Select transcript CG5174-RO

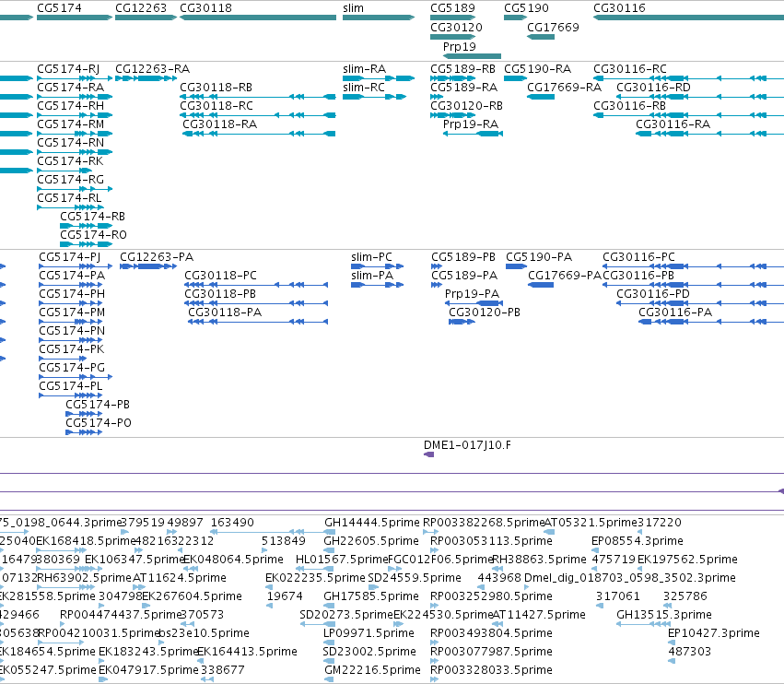tap(93, 235)
